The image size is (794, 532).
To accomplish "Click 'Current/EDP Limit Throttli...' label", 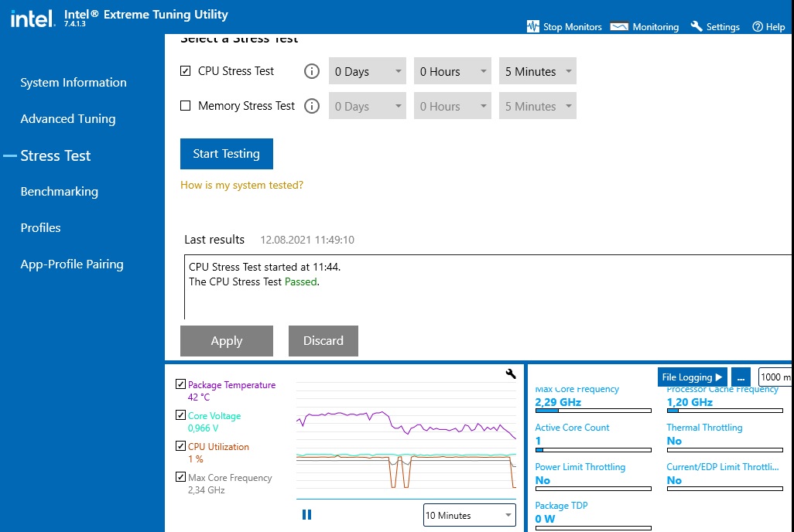I will 723,467.
